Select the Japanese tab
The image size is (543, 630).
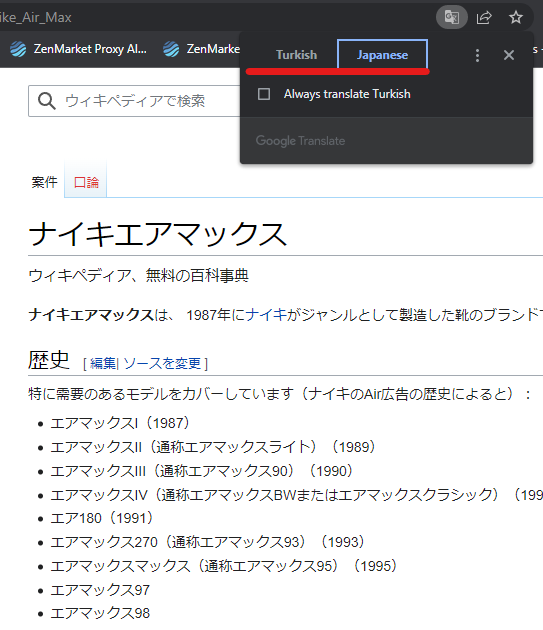pyautogui.click(x=382, y=54)
